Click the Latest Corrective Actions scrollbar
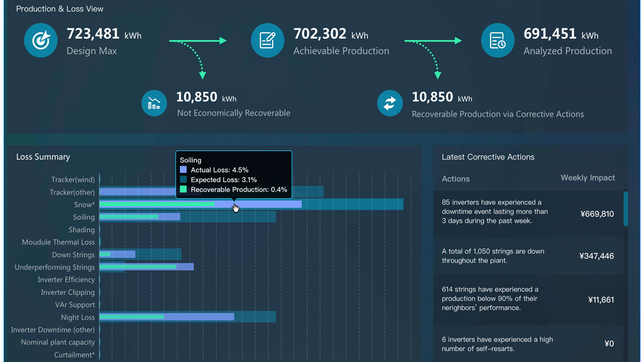644x362 pixels. pyautogui.click(x=626, y=209)
